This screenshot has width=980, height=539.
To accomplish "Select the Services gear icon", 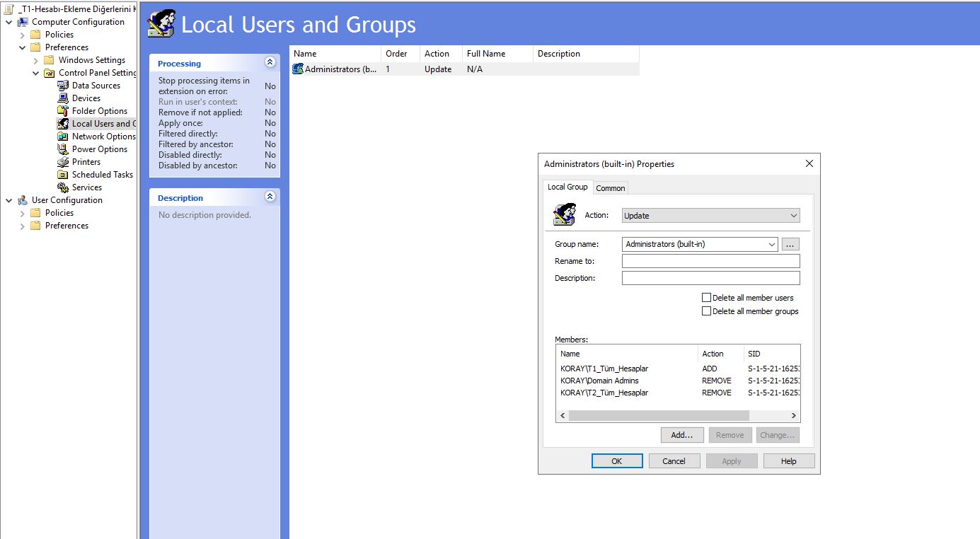I will coord(62,187).
